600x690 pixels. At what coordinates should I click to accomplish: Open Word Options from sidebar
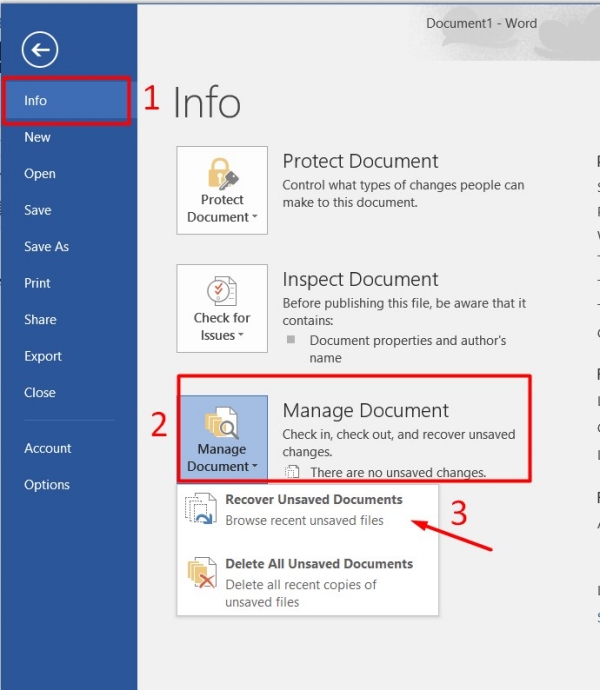(x=47, y=484)
